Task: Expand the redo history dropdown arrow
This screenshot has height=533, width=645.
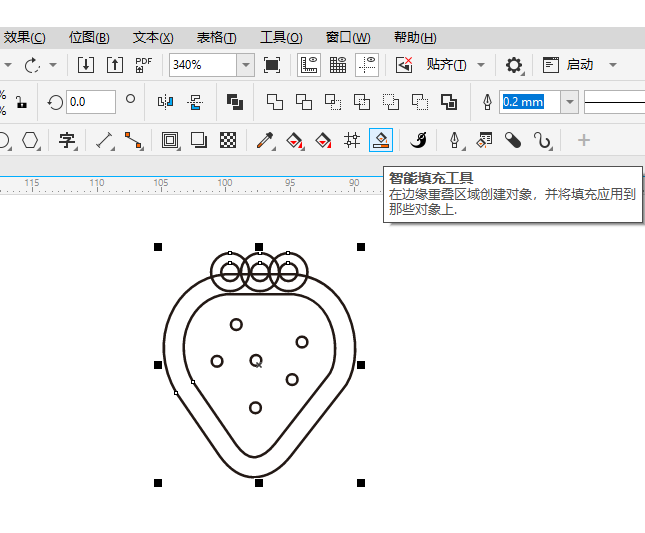Action: pyautogui.click(x=53, y=65)
